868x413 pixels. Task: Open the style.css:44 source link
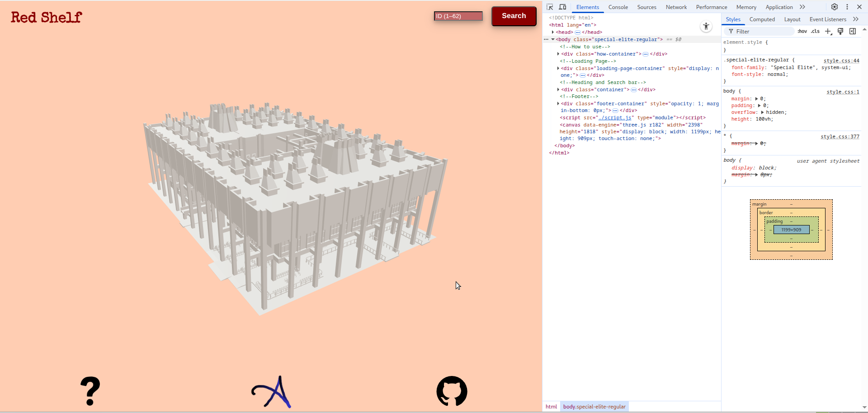tap(841, 61)
